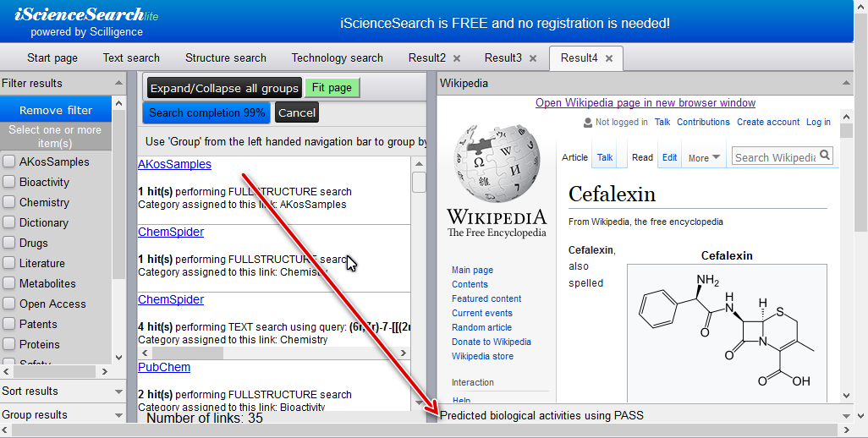Check the Metabolites filter checkbox
The width and height of the screenshot is (868, 438).
click(8, 283)
